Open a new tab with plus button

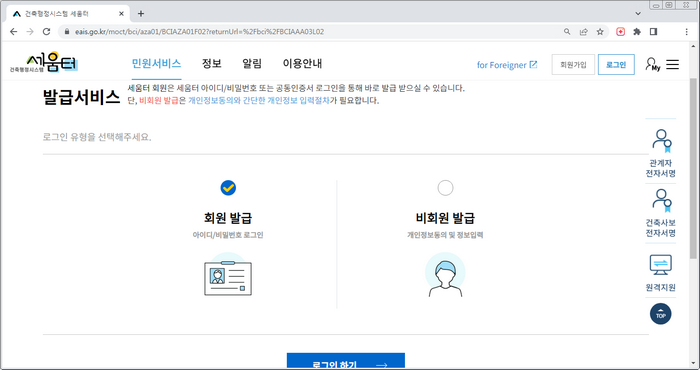click(x=141, y=14)
